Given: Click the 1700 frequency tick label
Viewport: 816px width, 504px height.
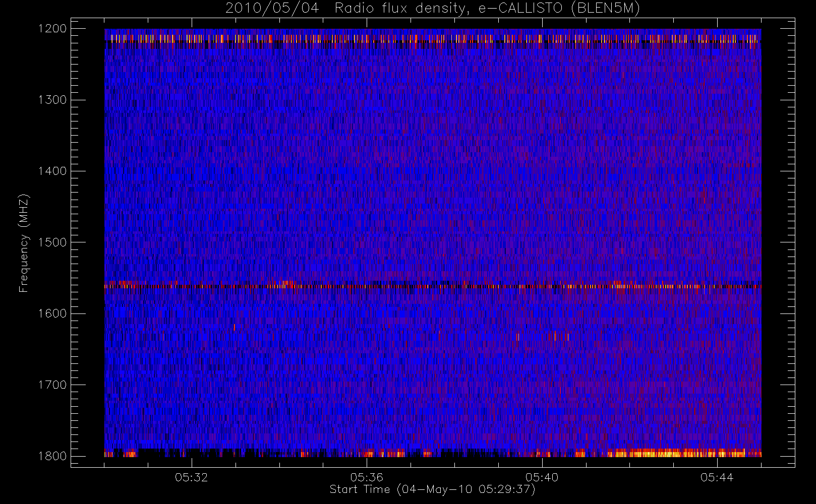Looking at the screenshot, I should (52, 385).
